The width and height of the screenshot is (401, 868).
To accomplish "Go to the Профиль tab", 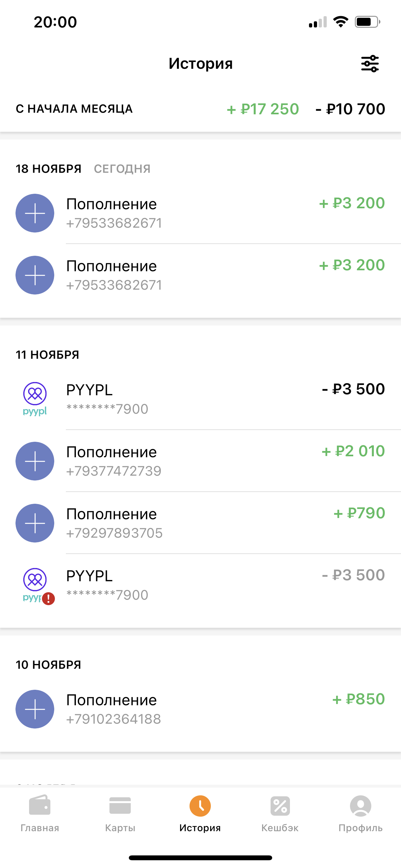I will click(360, 813).
